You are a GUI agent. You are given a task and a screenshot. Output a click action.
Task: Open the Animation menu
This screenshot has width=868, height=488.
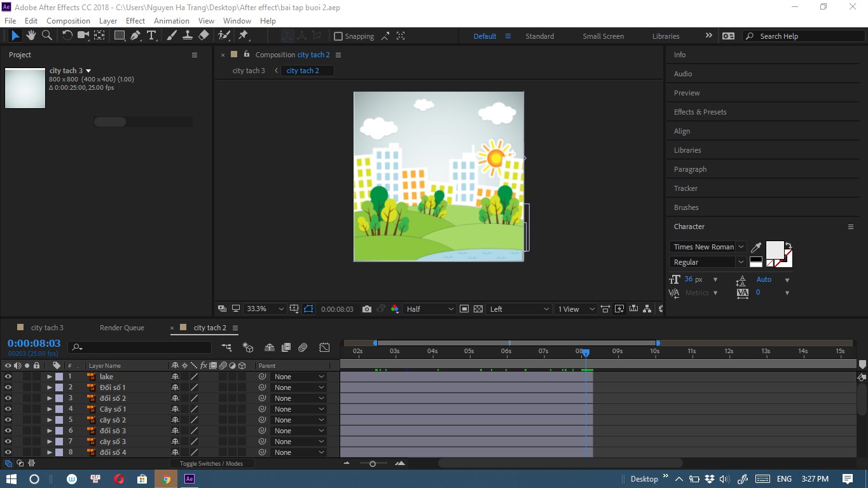coord(172,21)
